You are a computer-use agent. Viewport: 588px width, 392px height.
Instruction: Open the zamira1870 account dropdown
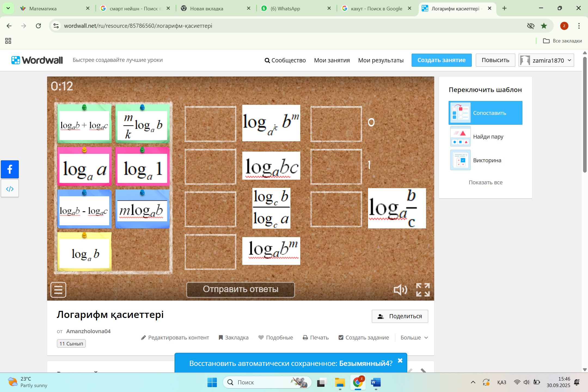(x=546, y=60)
